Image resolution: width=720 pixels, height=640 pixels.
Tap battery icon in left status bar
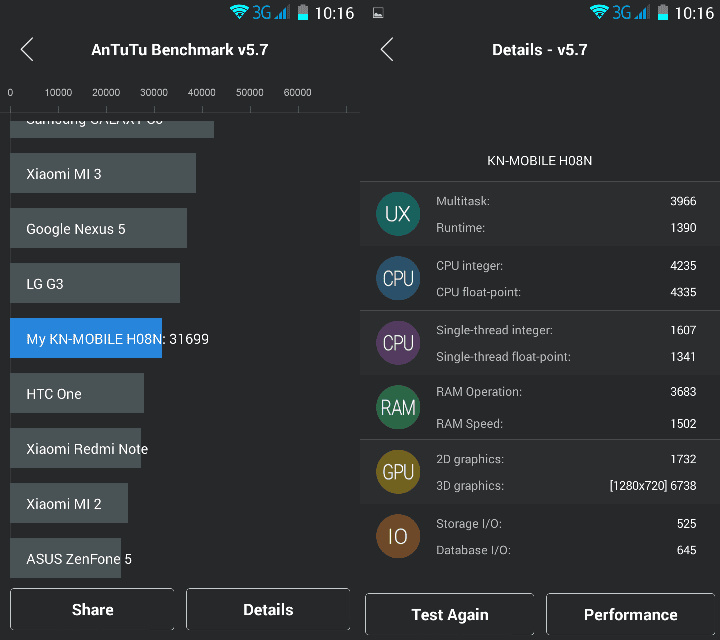(x=303, y=12)
